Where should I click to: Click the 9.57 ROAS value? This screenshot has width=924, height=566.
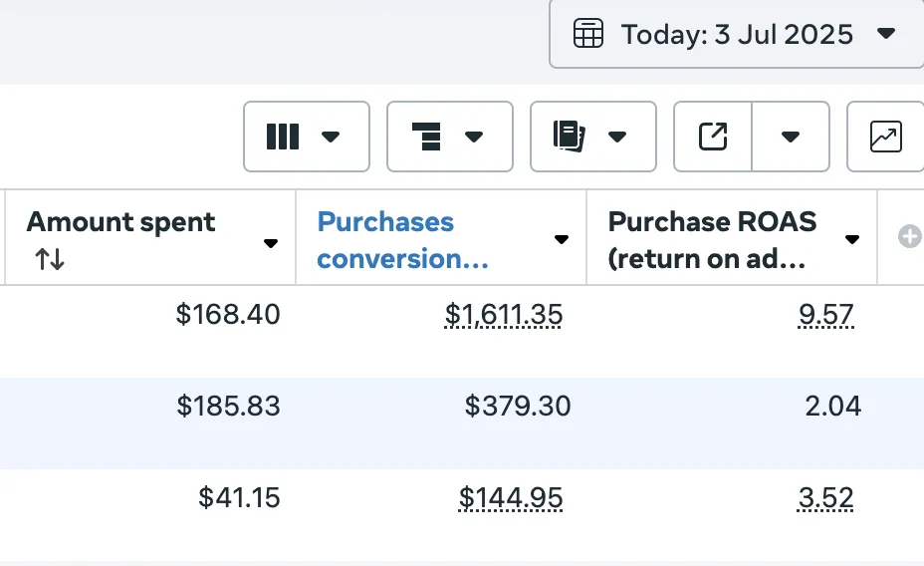(x=825, y=316)
